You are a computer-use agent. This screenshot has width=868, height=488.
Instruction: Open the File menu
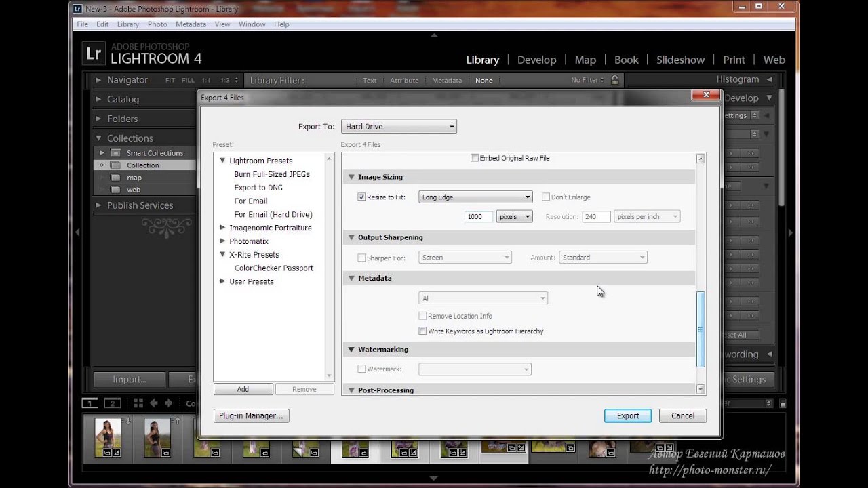(x=82, y=24)
